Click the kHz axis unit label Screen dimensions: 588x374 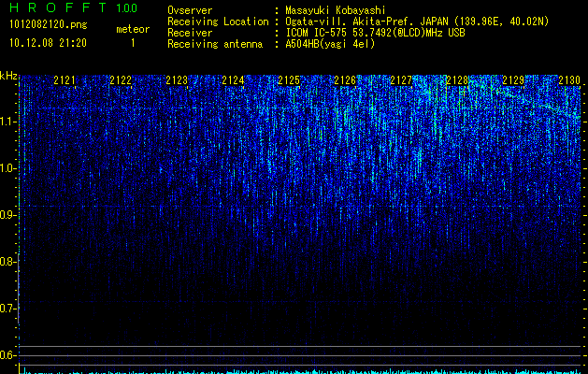(8, 76)
